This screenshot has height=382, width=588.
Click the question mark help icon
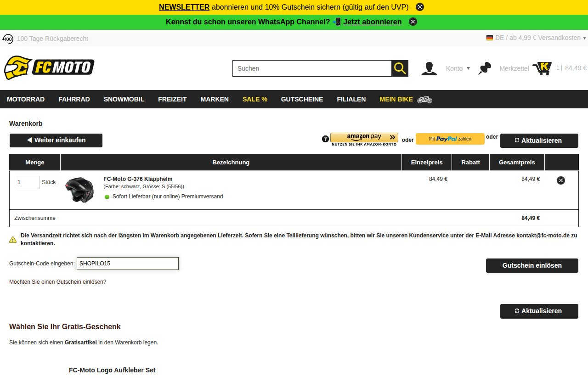325,139
